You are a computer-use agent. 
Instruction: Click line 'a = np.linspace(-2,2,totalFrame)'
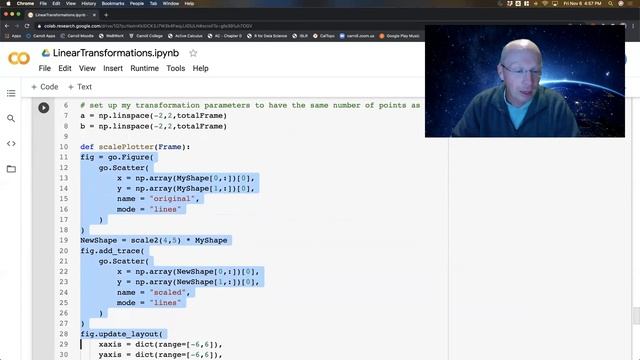click(153, 116)
